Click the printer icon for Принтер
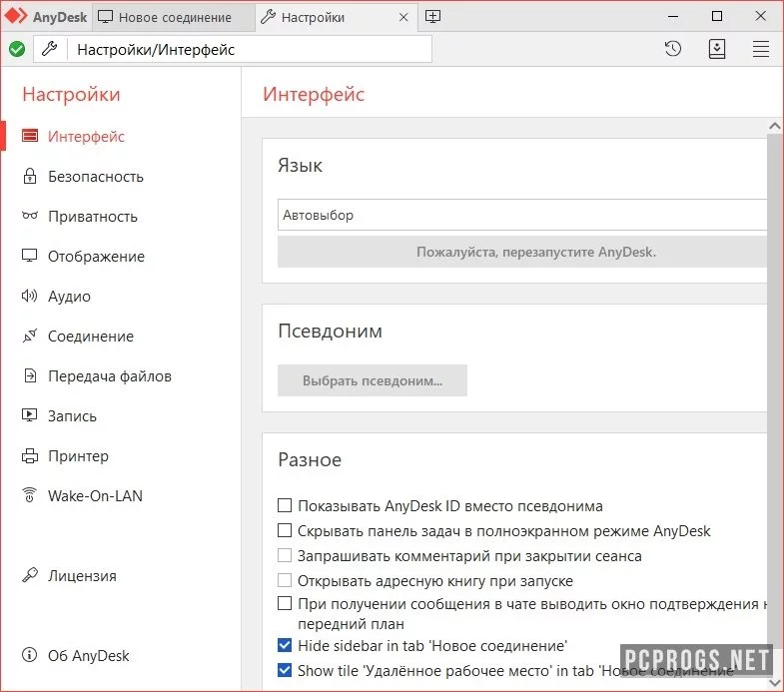Viewport: 784px width, 692px height. [x=30, y=455]
